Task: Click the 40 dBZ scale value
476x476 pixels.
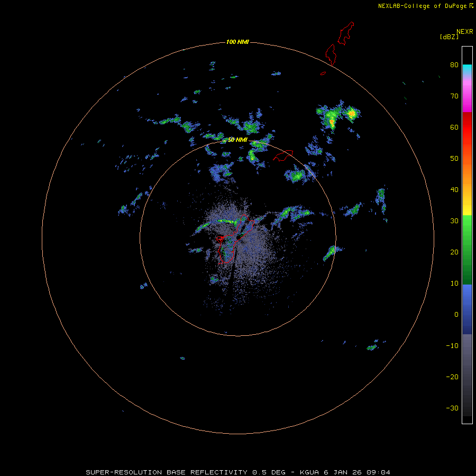Action: point(454,190)
